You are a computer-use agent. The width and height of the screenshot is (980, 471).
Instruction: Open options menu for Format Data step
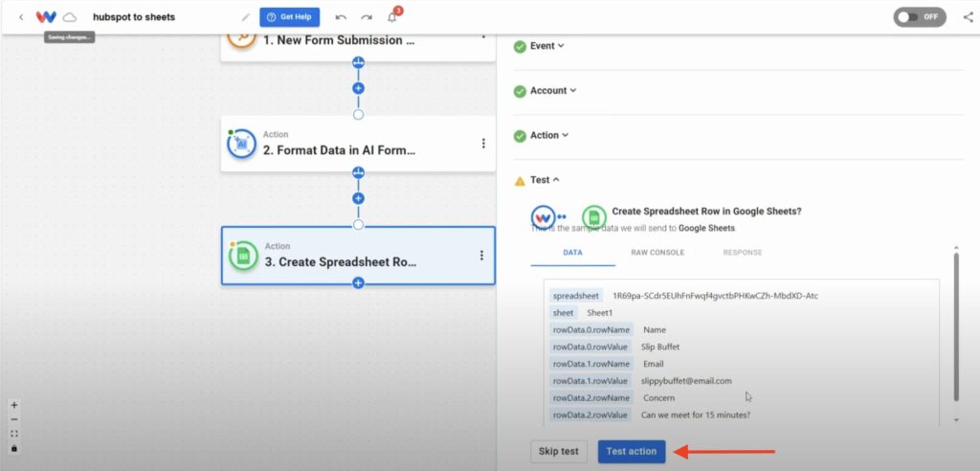point(483,144)
